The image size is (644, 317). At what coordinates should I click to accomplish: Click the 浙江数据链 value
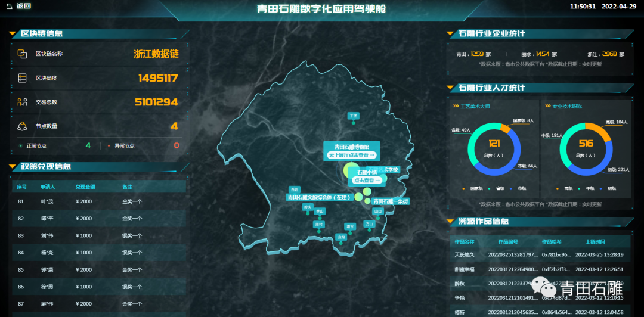tap(156, 54)
